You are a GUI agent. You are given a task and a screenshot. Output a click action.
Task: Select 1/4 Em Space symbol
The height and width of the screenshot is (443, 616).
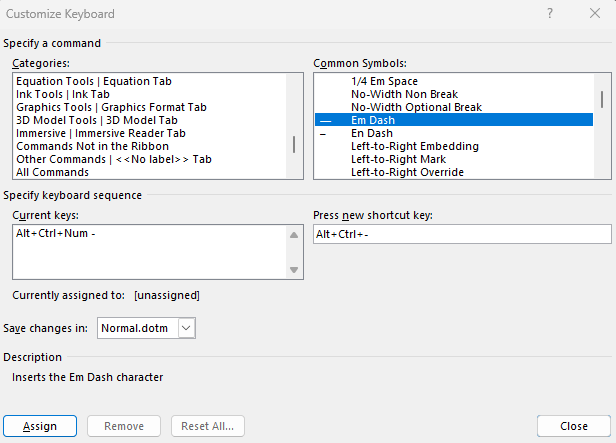point(454,81)
